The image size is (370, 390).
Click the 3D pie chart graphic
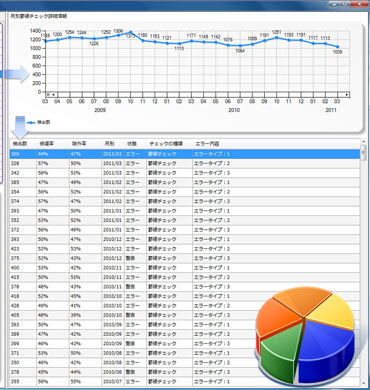coord(305,334)
